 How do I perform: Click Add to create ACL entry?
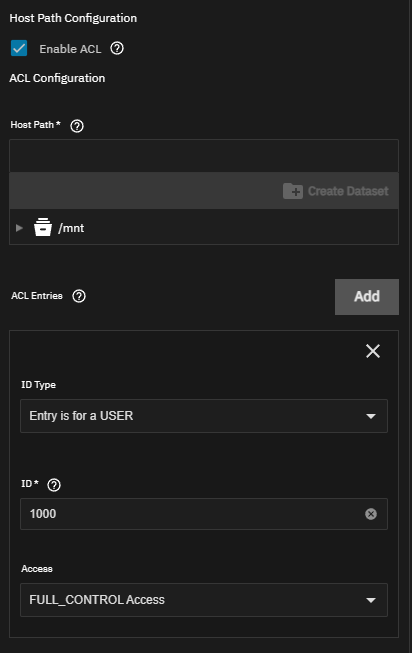[x=367, y=297]
